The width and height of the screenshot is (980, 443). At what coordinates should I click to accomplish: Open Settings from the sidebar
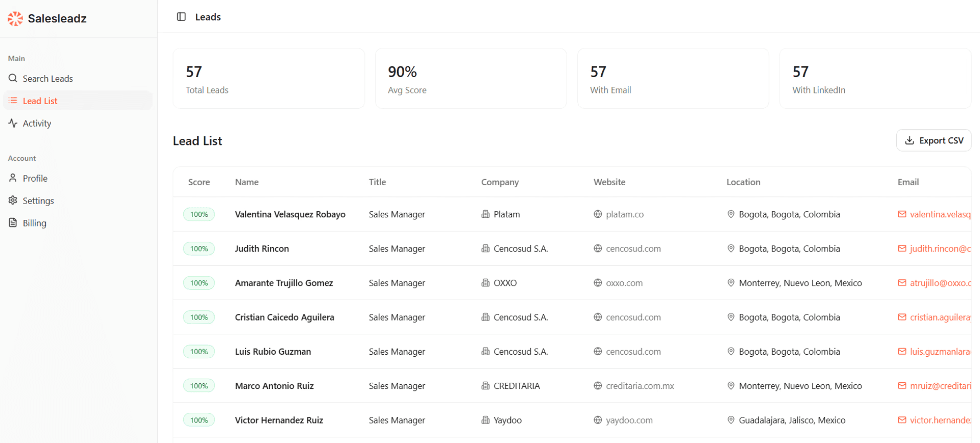78,201
